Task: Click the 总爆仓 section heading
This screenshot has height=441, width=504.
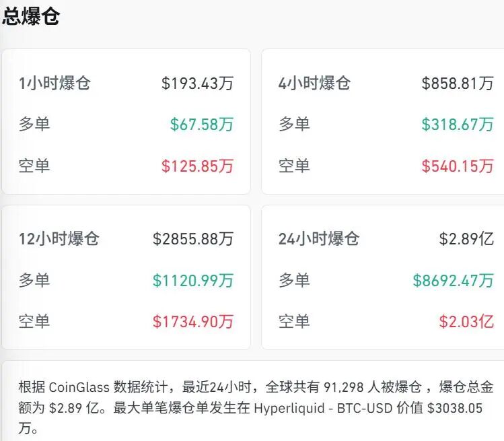Action: [x=31, y=17]
